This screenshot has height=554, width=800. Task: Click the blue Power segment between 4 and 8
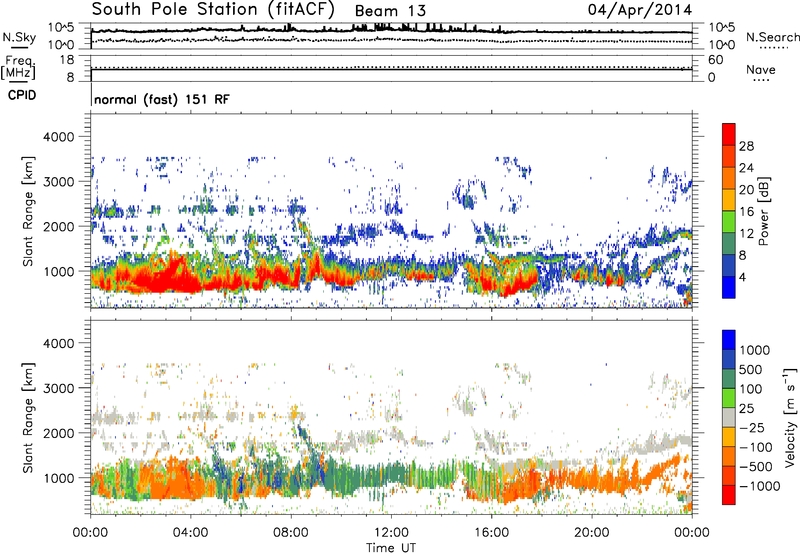coord(729,265)
